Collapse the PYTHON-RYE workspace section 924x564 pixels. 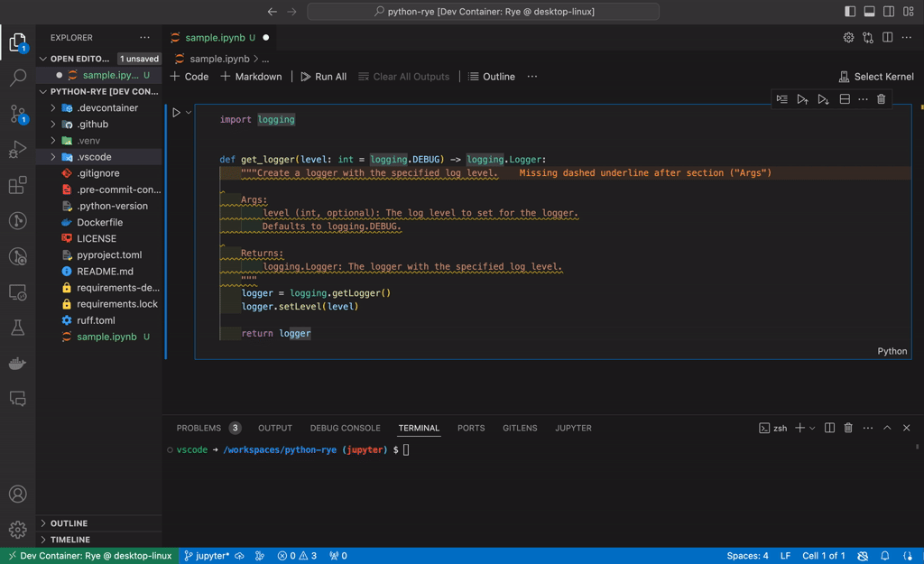pyautogui.click(x=43, y=91)
